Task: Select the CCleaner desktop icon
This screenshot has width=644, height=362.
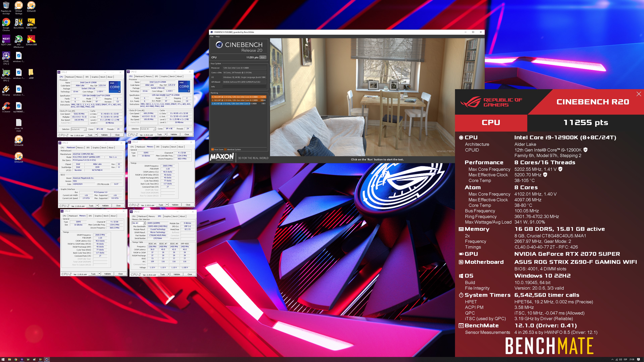Action: point(6,107)
